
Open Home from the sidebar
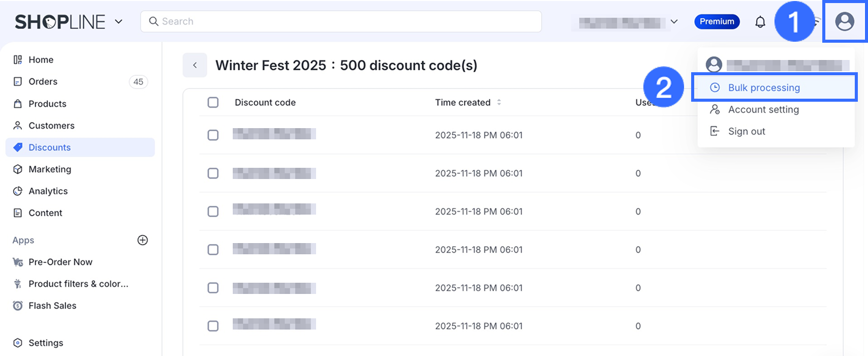(x=41, y=60)
